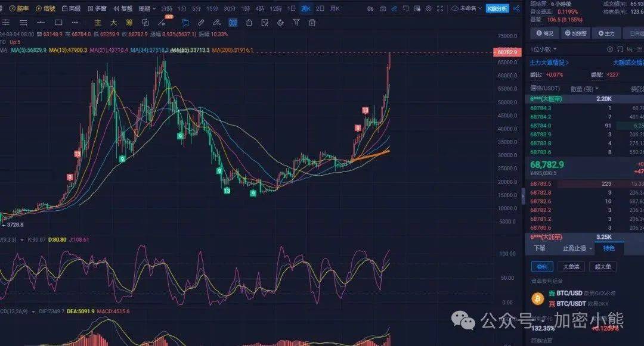Expand the 數量(張) quantity unit dropdown

(x=584, y=89)
